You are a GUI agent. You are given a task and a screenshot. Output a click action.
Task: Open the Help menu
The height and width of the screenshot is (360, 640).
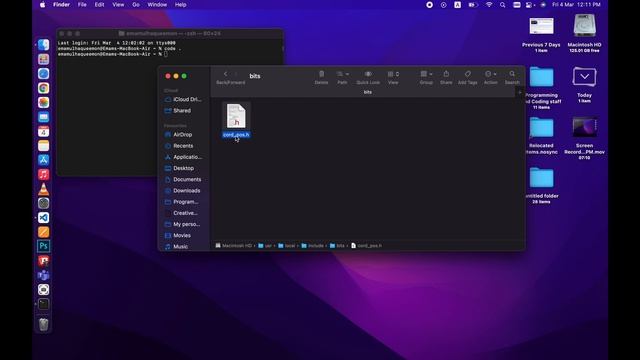tap(180, 4)
